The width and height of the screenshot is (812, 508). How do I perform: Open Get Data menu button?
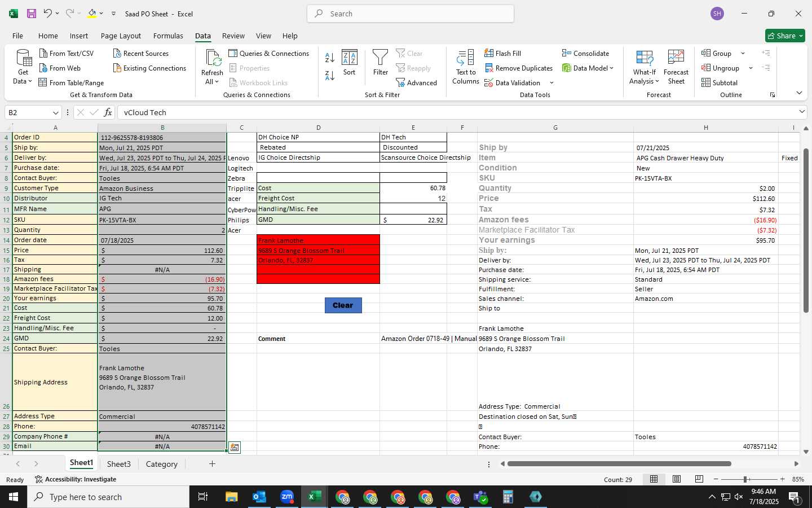[23, 67]
